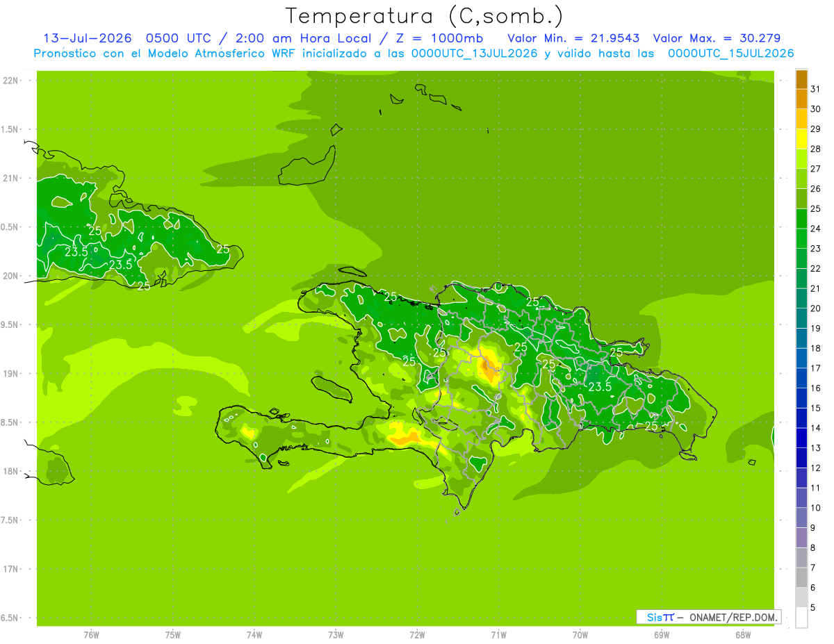
Task: Click the "Temperatura (C,somb.)" chart title
Action: click(424, 15)
